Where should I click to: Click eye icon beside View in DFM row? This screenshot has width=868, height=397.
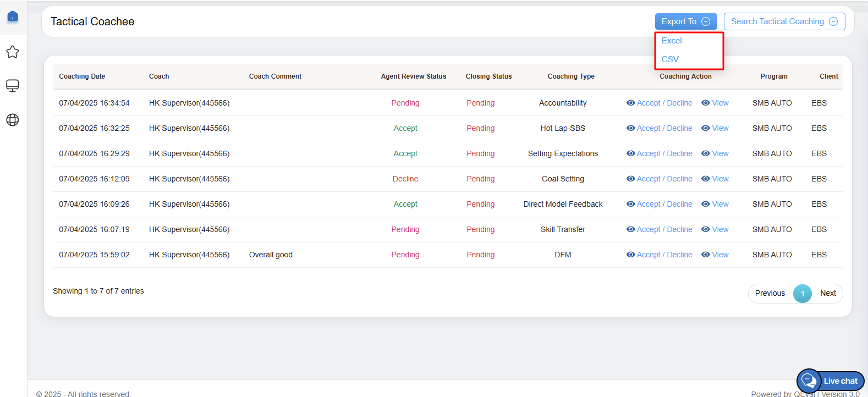(705, 255)
